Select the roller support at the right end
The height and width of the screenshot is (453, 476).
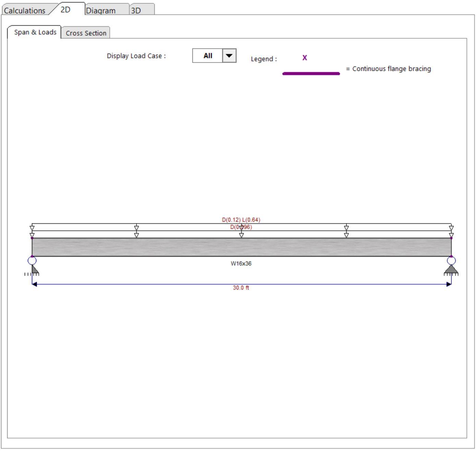452,270
